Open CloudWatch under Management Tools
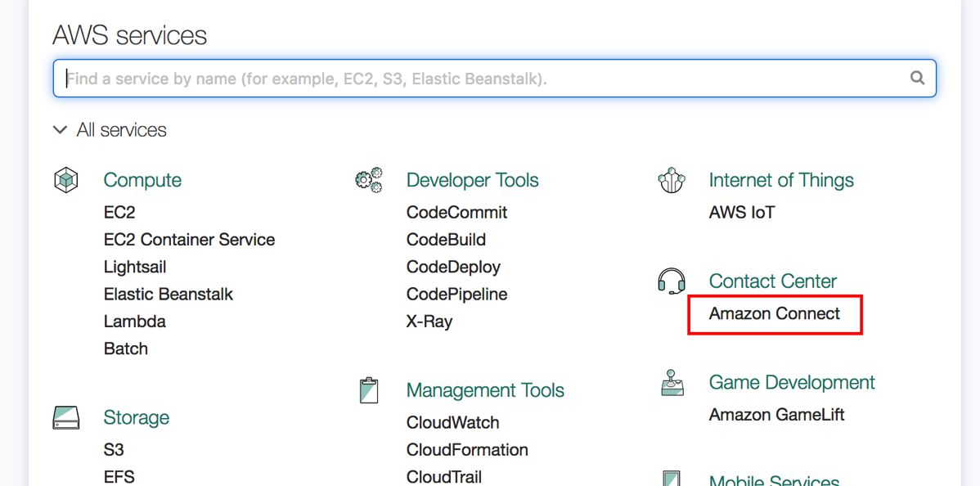 [x=452, y=422]
